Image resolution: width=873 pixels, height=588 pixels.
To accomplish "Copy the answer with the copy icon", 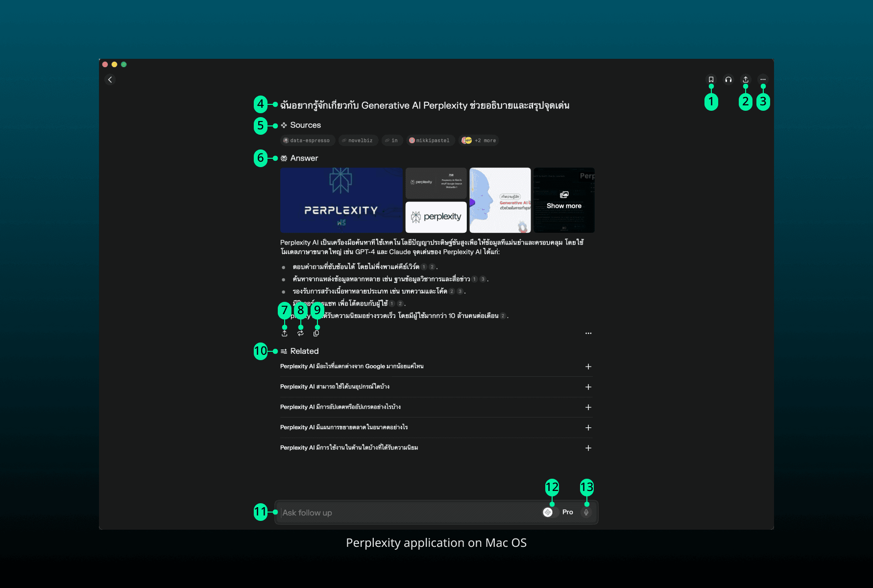I will [x=316, y=333].
